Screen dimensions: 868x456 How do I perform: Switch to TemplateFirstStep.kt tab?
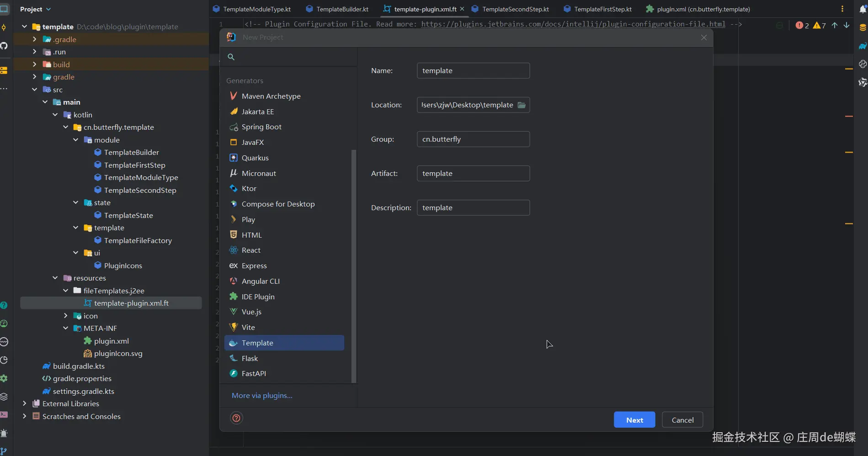pos(598,9)
